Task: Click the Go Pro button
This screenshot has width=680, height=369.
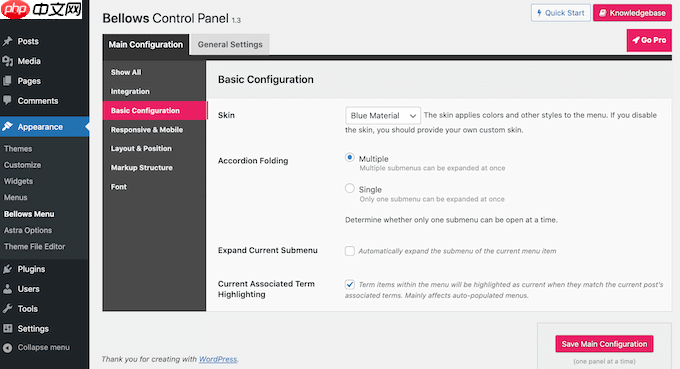Action: pos(649,40)
